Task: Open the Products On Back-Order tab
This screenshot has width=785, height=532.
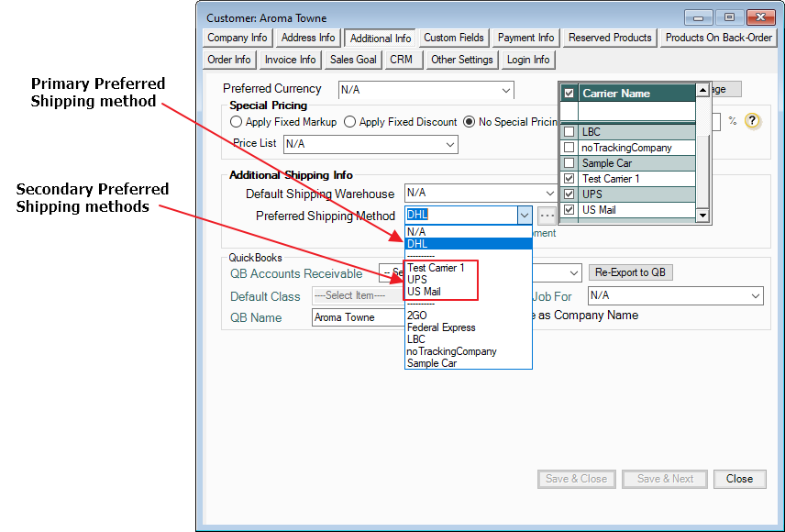Action: point(718,38)
